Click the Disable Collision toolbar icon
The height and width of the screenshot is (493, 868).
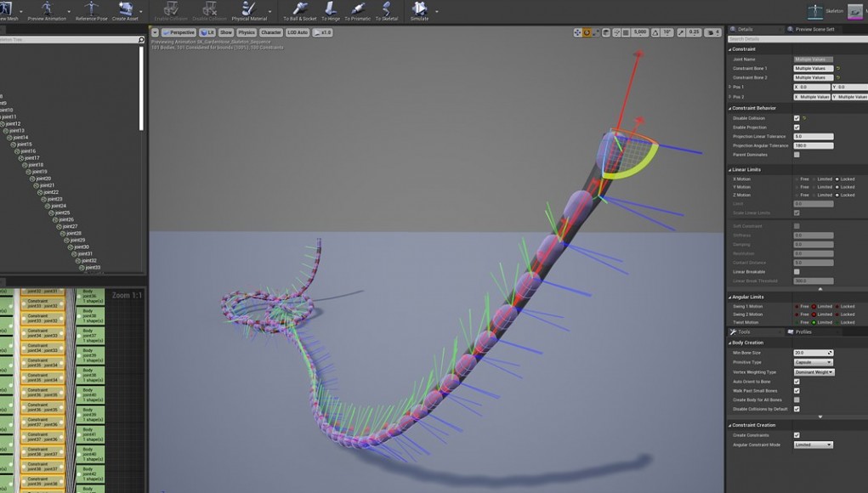pos(209,10)
